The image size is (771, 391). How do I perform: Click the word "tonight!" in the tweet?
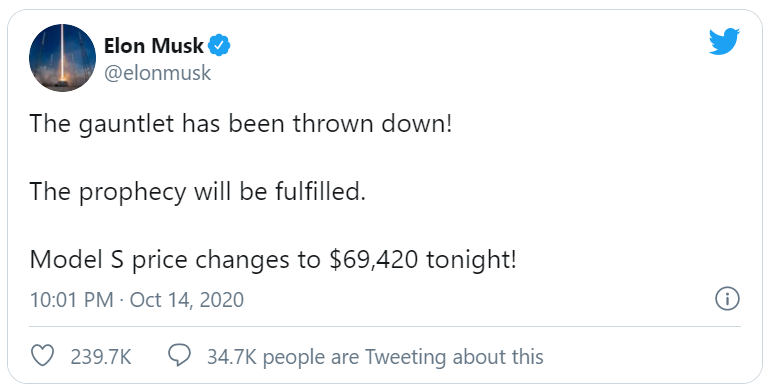pos(472,260)
